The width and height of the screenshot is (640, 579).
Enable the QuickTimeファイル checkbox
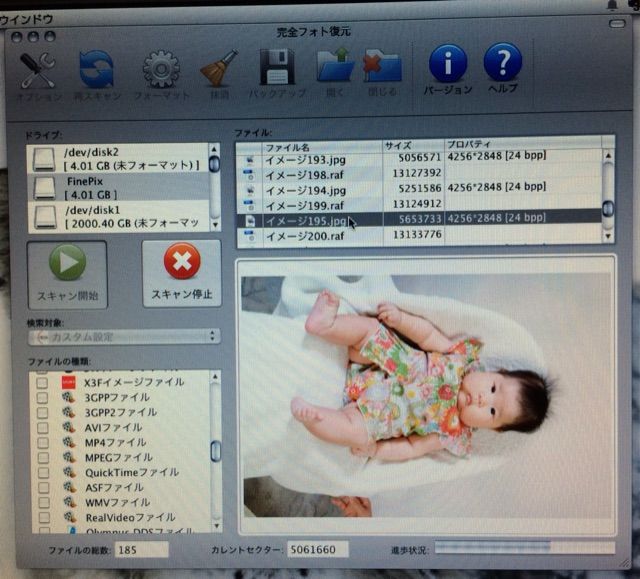point(43,473)
